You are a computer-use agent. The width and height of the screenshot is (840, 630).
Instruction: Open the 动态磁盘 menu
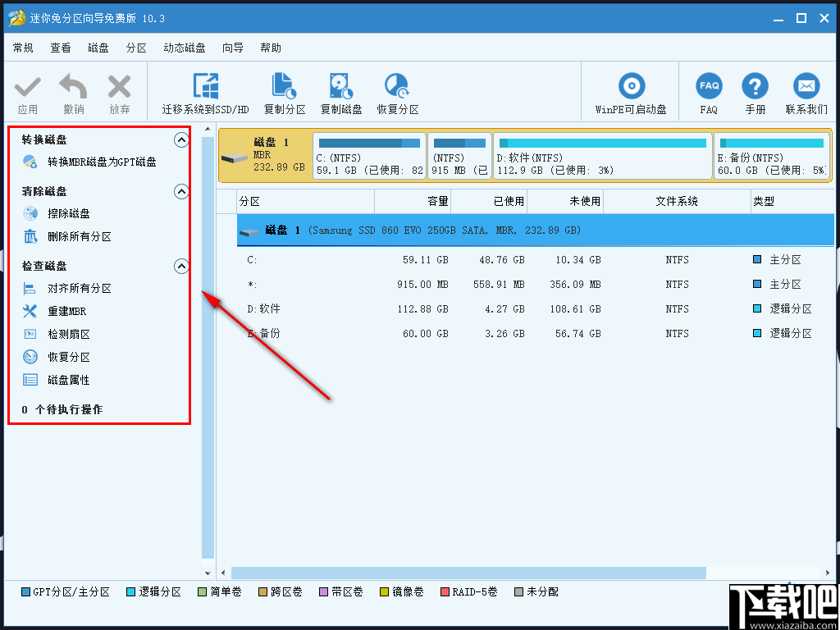click(185, 48)
